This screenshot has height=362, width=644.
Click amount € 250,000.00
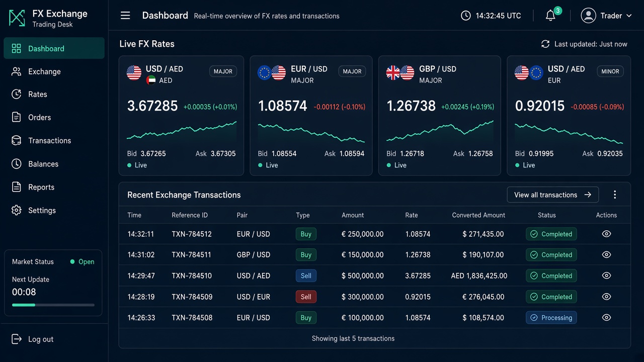[363, 234]
